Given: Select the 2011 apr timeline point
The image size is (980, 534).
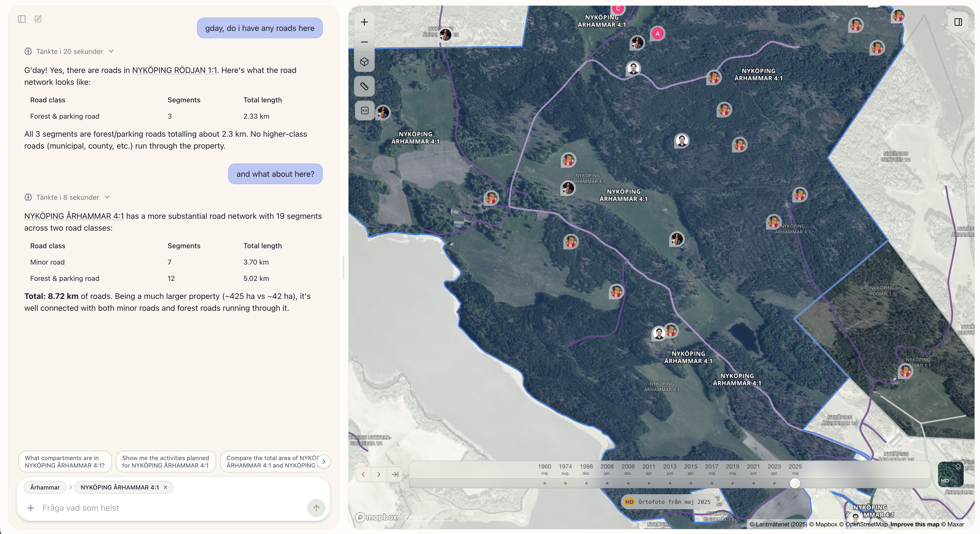Looking at the screenshot, I should pos(649,483).
